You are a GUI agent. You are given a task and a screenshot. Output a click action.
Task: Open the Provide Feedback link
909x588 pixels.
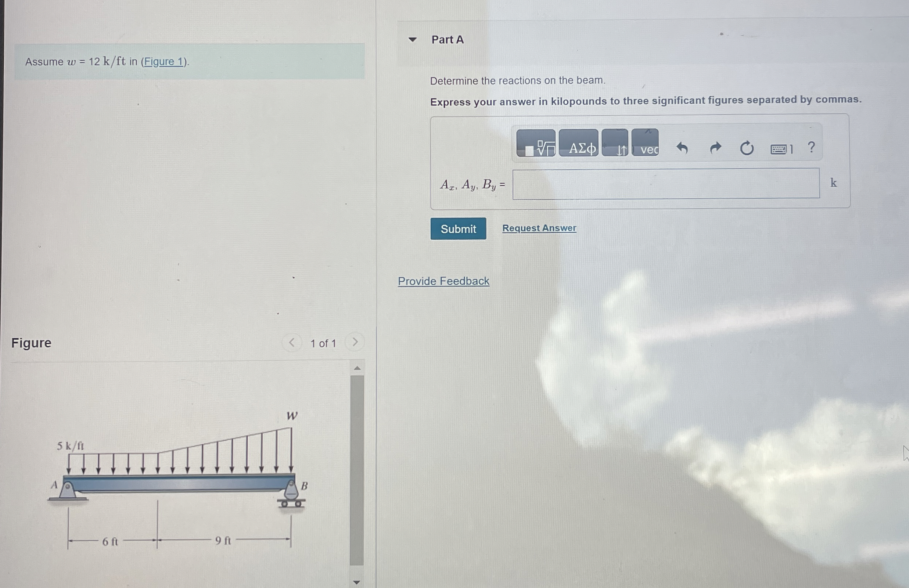pyautogui.click(x=443, y=281)
